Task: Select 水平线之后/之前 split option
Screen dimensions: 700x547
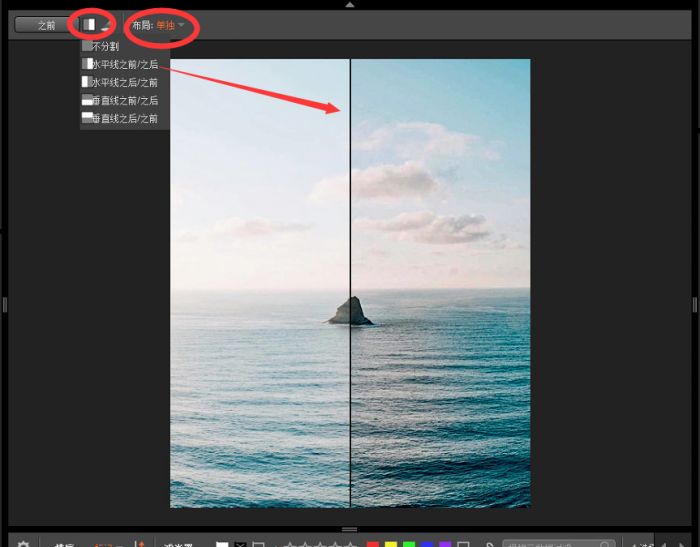Action: point(124,82)
